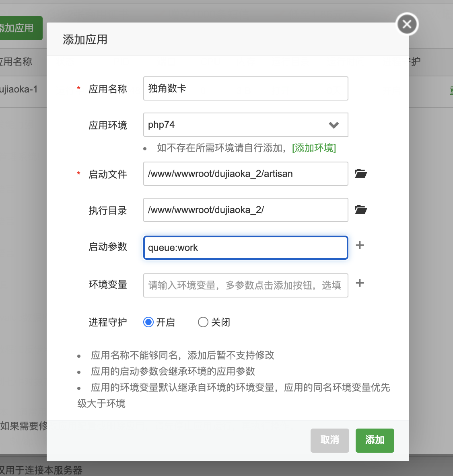Click the 应用名称 field showing 独角数卡
The image size is (453, 476).
pyautogui.click(x=245, y=88)
